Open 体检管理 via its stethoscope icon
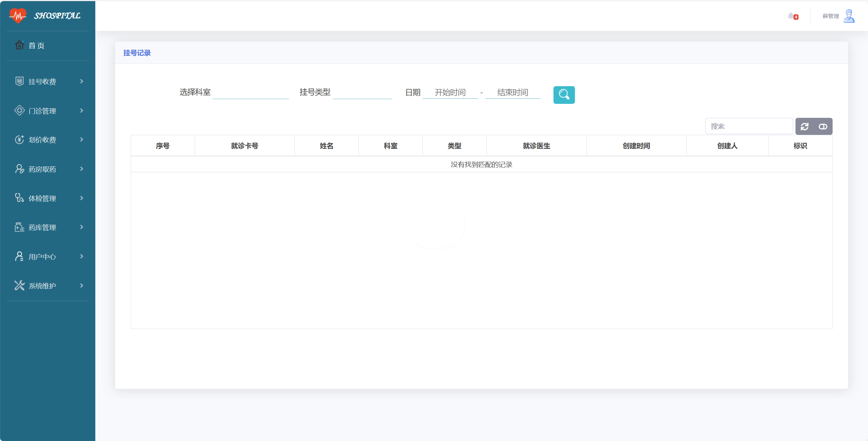The height and width of the screenshot is (441, 868). pyautogui.click(x=19, y=198)
